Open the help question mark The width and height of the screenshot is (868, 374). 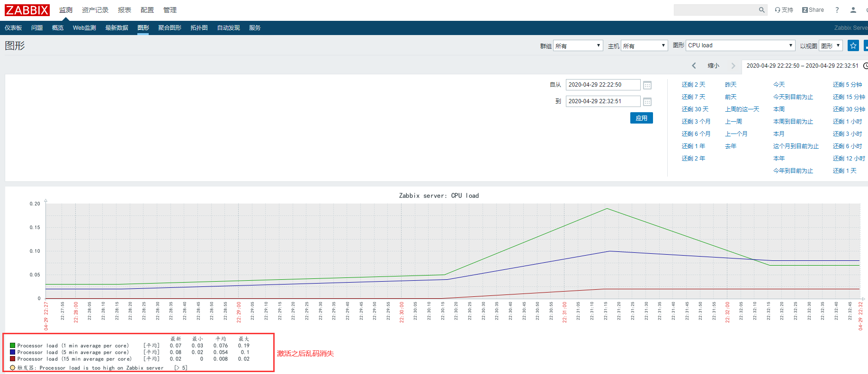pyautogui.click(x=837, y=10)
